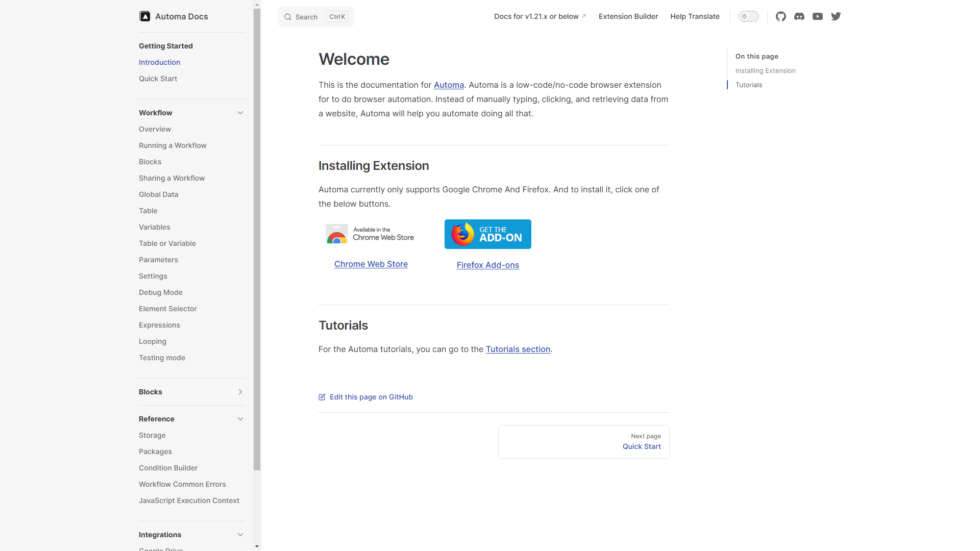The width and height of the screenshot is (980, 551).
Task: Open Sharing a Workflow page
Action: click(171, 178)
